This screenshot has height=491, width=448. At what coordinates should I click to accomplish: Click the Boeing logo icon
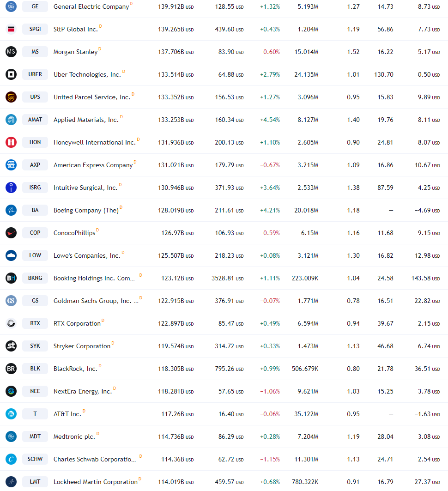[x=11, y=210]
